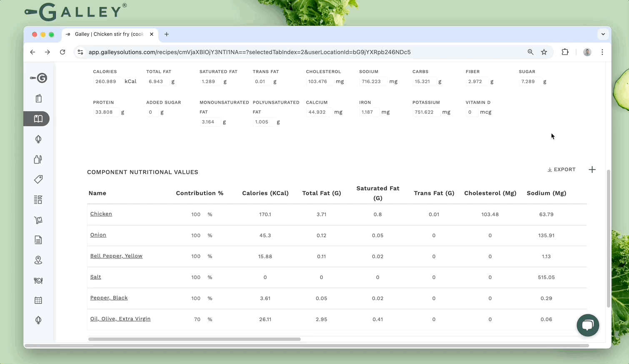Screen dimensions: 629x364
Task: Edit the Protein value 33.808
Action: [106, 112]
